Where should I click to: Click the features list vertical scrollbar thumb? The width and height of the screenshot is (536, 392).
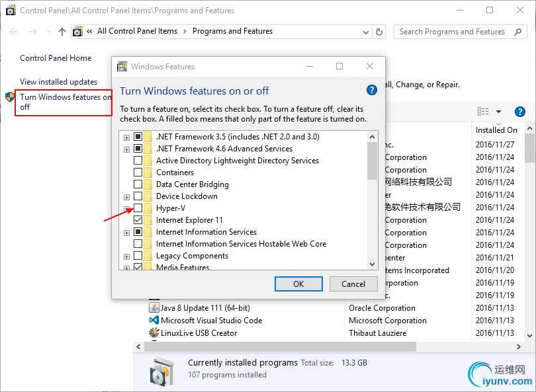point(373,161)
